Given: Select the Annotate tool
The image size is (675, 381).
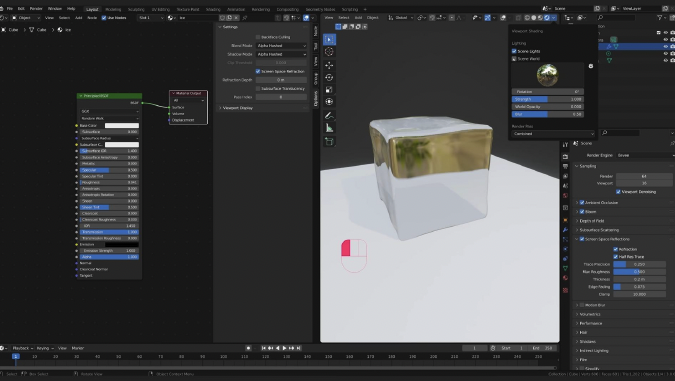Looking at the screenshot, I should click(x=329, y=116).
